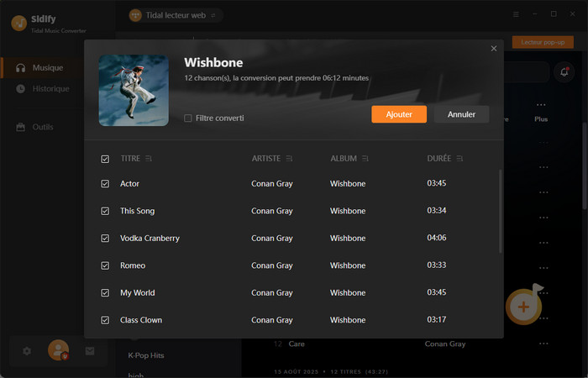
Task: Open settings gear in sidebar
Action: tap(27, 351)
